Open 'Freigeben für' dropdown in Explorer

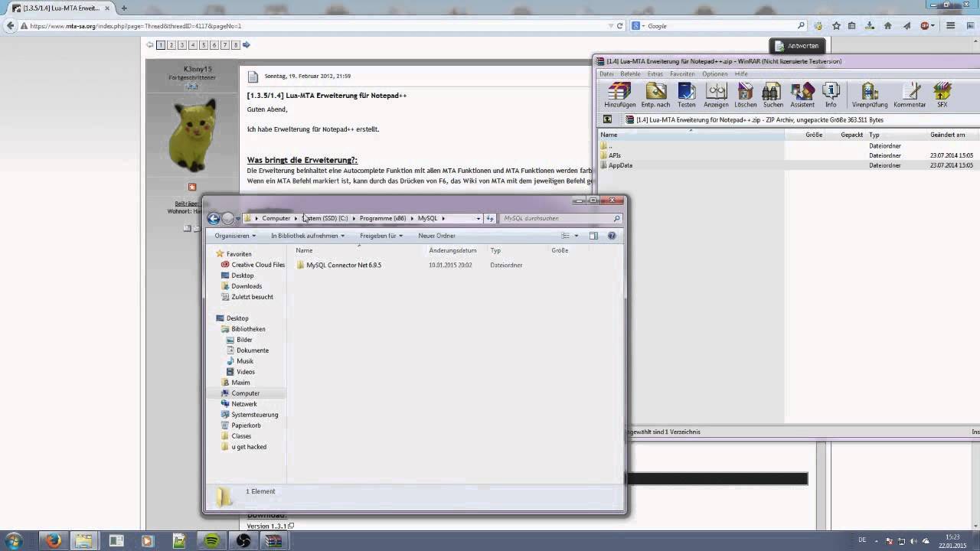click(x=381, y=236)
